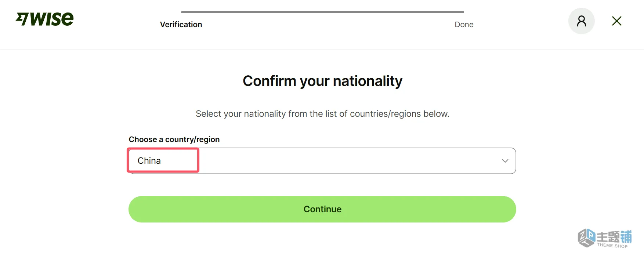Click the "Confirm your nationality" heading

[x=322, y=81]
